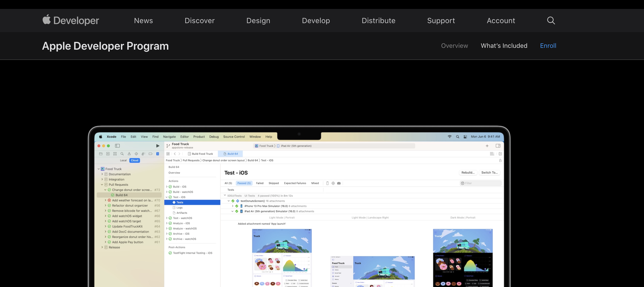Click the Apple logo Developer home icon
Viewport: 644px width, 287px height.
(47, 20)
